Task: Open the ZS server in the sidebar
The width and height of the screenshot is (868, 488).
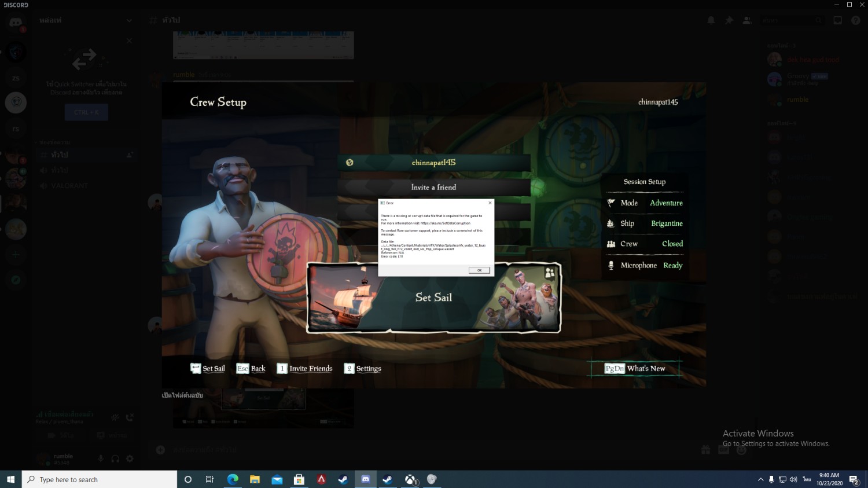Action: (x=16, y=78)
